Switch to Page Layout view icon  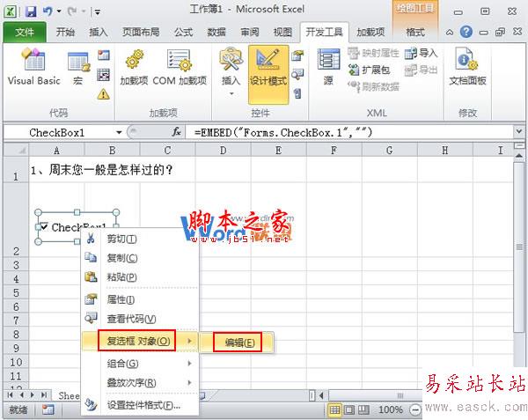tap(349, 410)
